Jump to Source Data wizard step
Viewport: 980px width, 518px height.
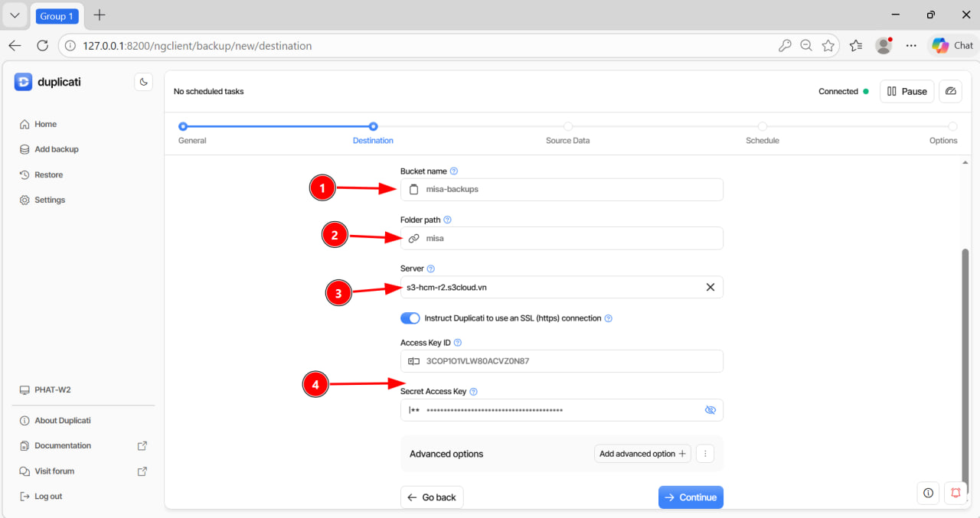[x=567, y=127]
